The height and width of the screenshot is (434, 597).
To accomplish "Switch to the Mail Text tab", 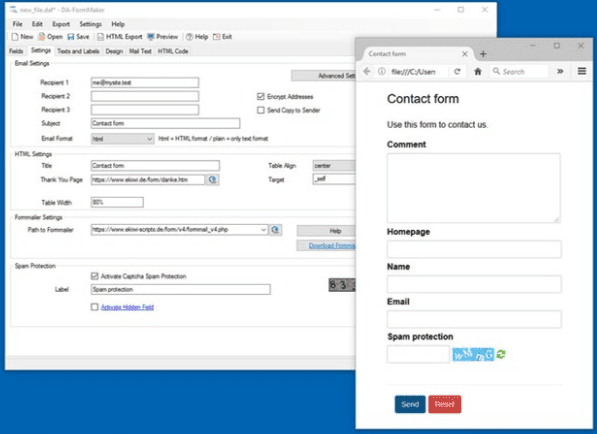I will (140, 51).
